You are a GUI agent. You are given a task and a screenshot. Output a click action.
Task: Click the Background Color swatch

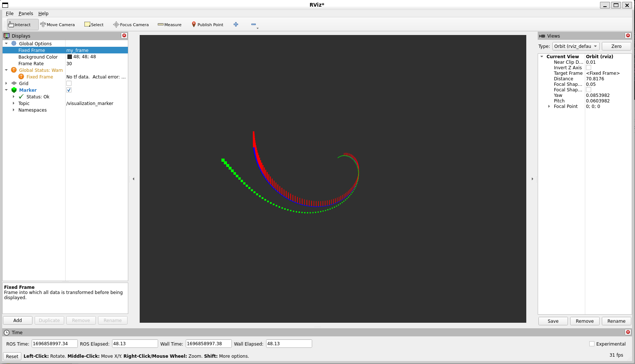(70, 57)
